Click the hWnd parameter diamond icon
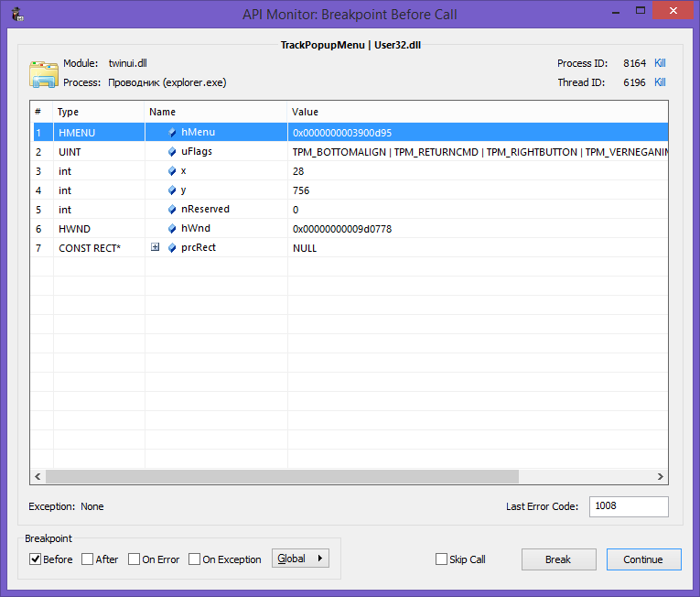The height and width of the screenshot is (597, 700). tap(172, 228)
